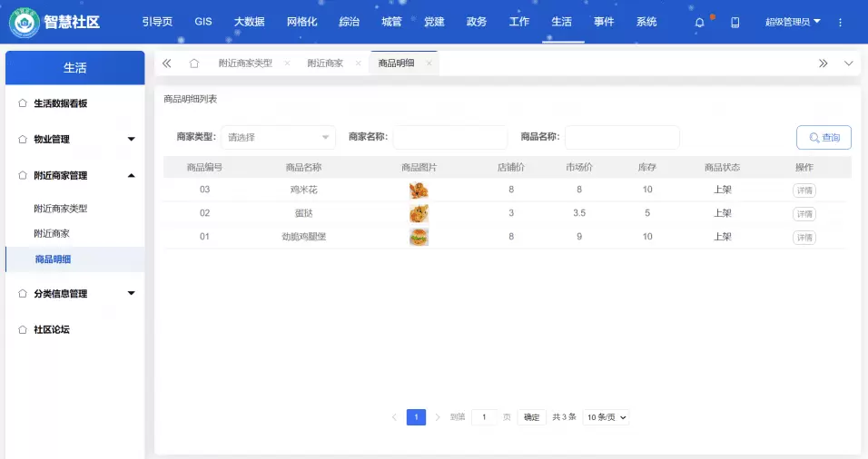This screenshot has height=459, width=868.
Task: Select page 1 in pagination
Action: (x=416, y=417)
